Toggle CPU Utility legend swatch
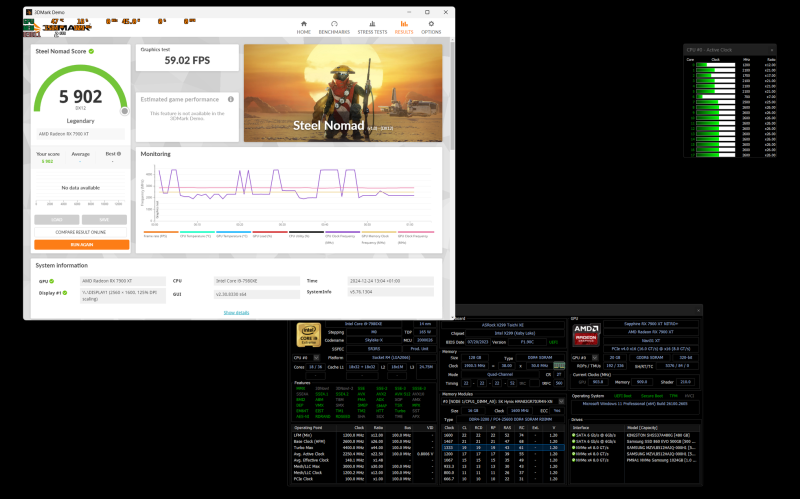 click(306, 232)
